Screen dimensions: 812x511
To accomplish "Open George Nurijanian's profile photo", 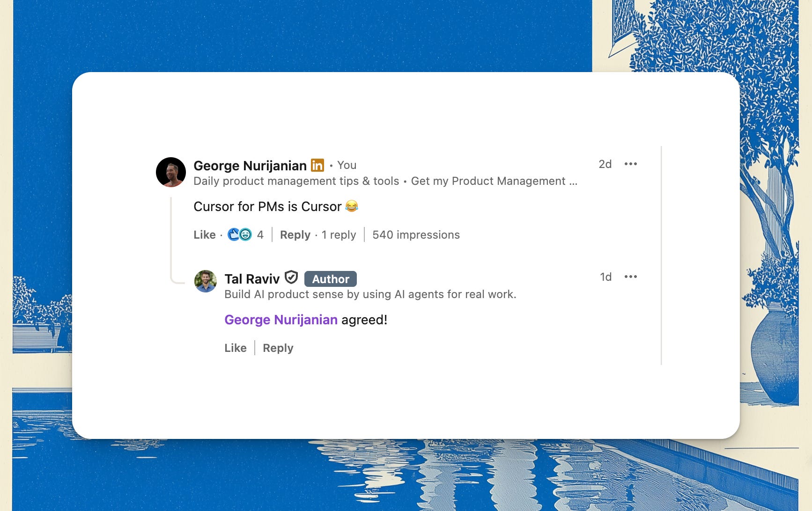I will point(171,172).
